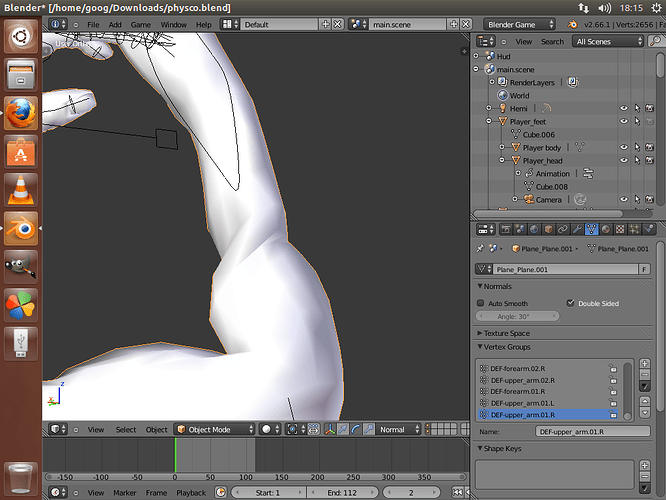Select the translate manipulator arrow icon
Image resolution: width=666 pixels, height=500 pixels.
[x=342, y=429]
